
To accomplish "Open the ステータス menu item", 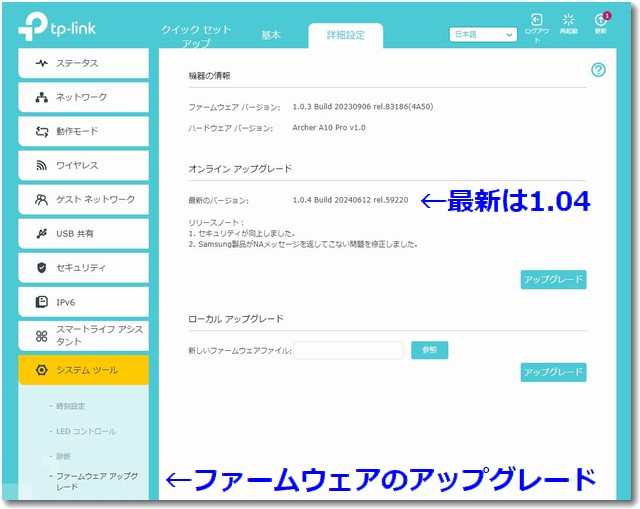I will click(x=83, y=63).
